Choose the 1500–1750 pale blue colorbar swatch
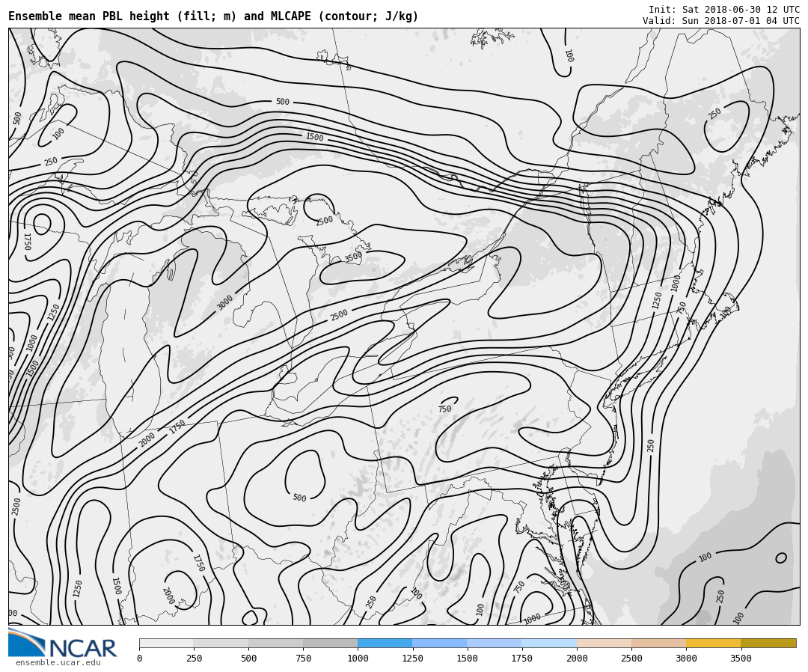This screenshot has height=672, width=808. [495, 643]
